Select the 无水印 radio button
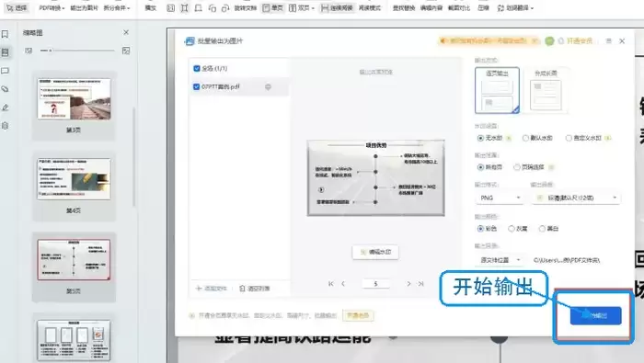This screenshot has height=363, width=644. (x=480, y=138)
